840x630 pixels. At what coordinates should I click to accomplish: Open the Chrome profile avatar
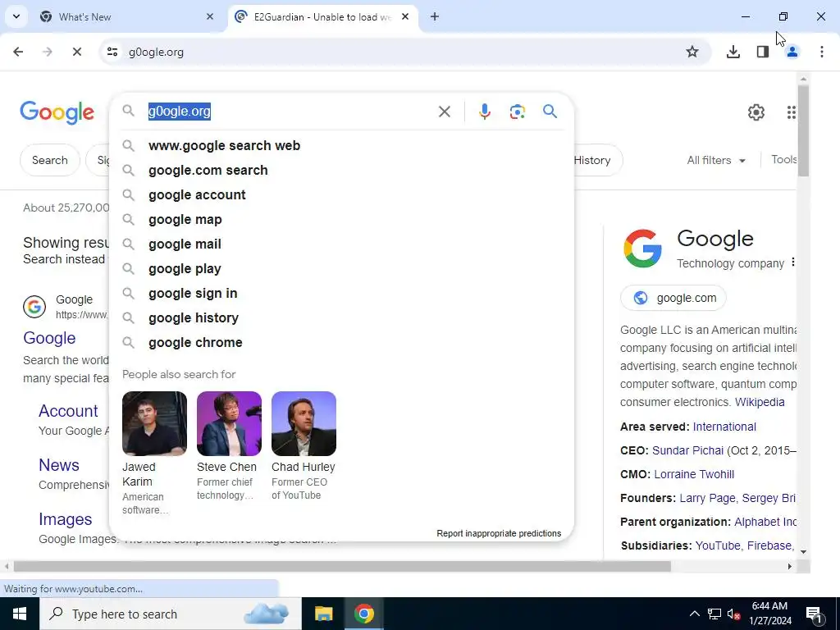point(792,52)
